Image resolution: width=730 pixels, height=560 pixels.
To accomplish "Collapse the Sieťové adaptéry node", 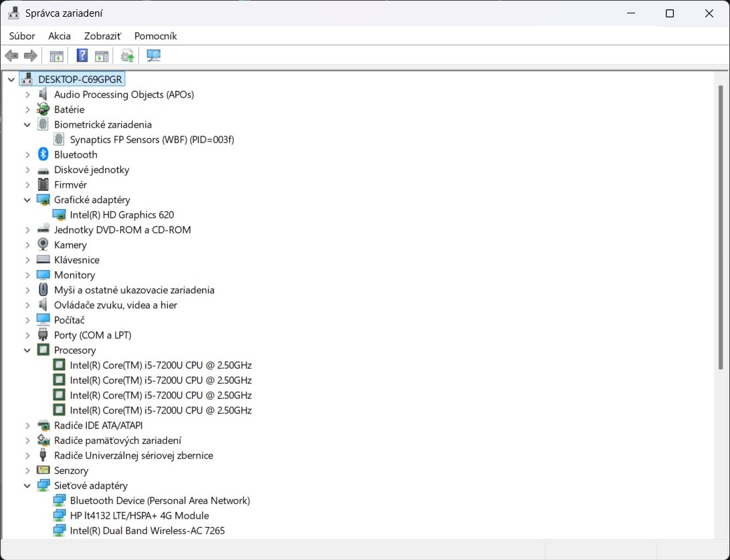I will (x=27, y=486).
